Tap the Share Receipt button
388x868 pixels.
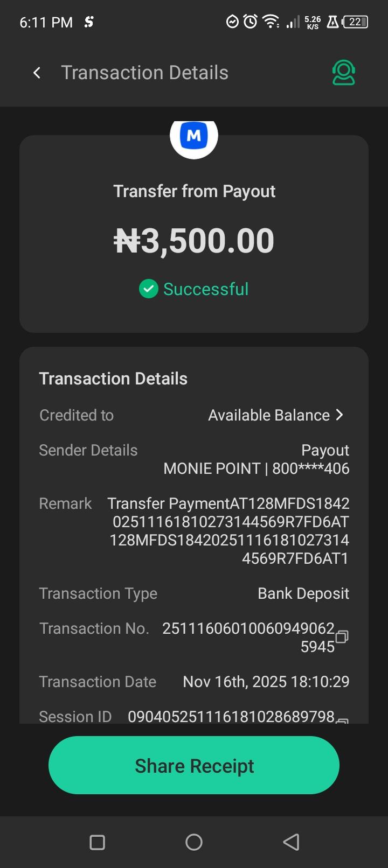[194, 765]
